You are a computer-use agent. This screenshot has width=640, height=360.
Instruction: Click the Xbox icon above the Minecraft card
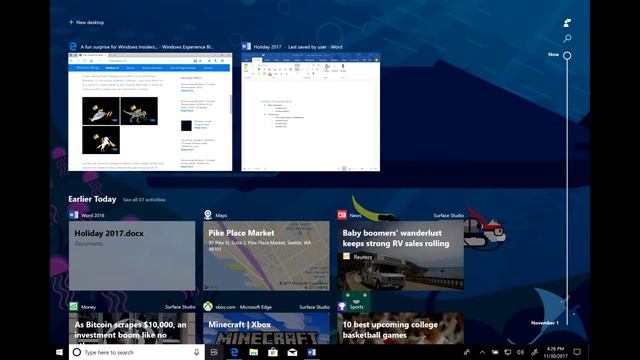tap(208, 307)
